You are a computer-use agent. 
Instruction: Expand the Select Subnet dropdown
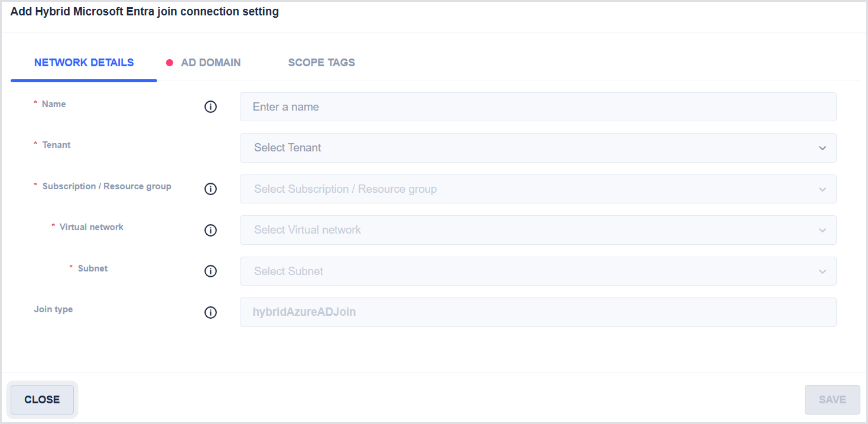pos(538,271)
